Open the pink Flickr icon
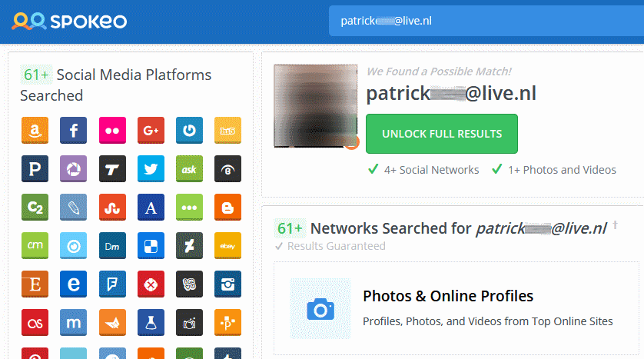This screenshot has height=359, width=644. [x=112, y=130]
